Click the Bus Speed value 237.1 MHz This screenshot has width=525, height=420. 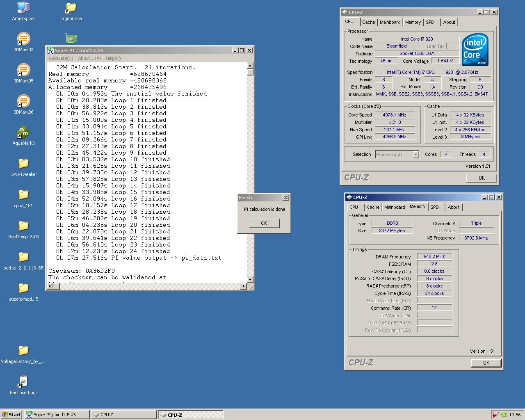pos(394,130)
